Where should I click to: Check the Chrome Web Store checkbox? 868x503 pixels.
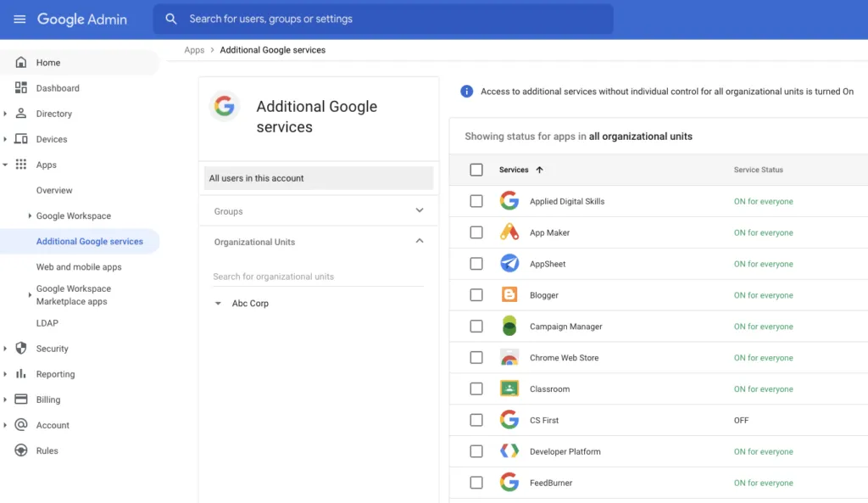(x=476, y=357)
